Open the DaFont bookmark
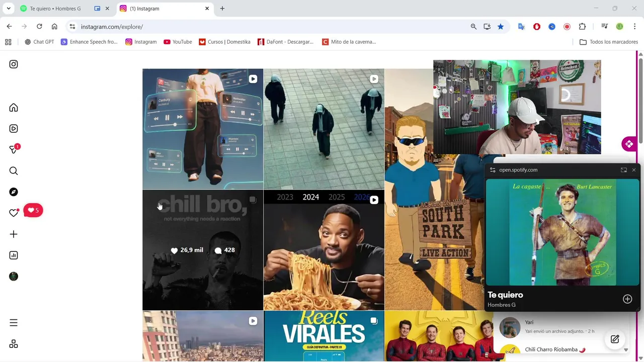Screen dimensions: 644x362 coord(285,42)
